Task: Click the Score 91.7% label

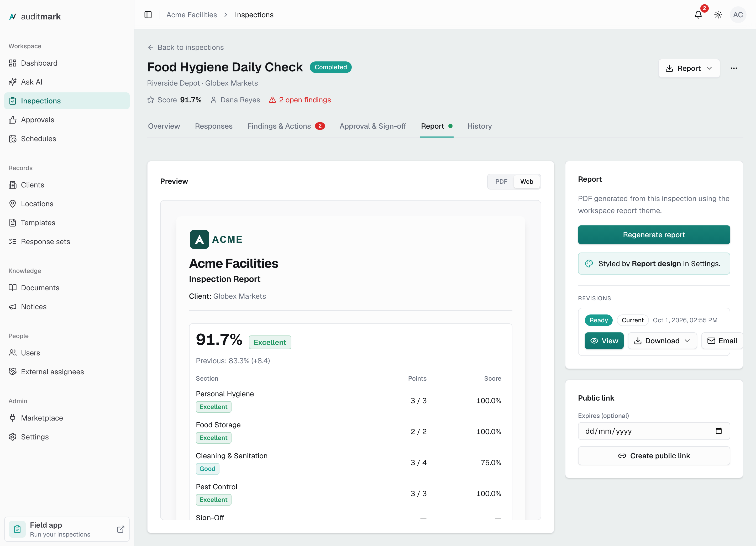Action: (175, 100)
